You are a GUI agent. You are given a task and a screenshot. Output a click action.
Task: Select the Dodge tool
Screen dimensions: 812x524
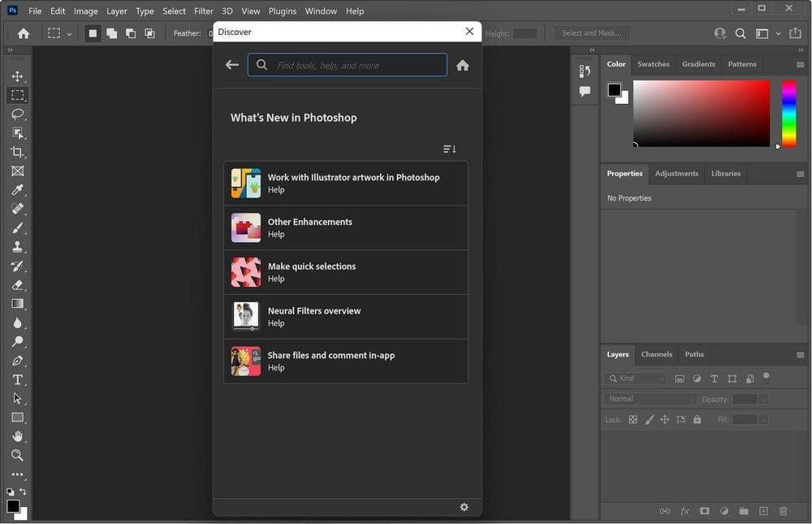tap(18, 341)
